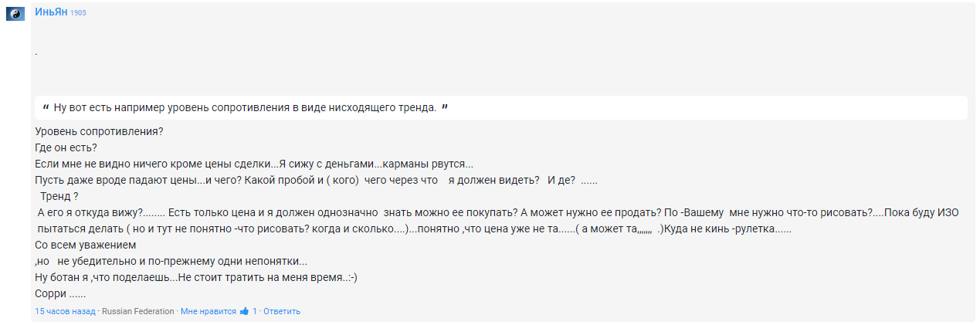Click the quoted text about уровень сопротивления
The width and height of the screenshot is (980, 325).
click(245, 108)
